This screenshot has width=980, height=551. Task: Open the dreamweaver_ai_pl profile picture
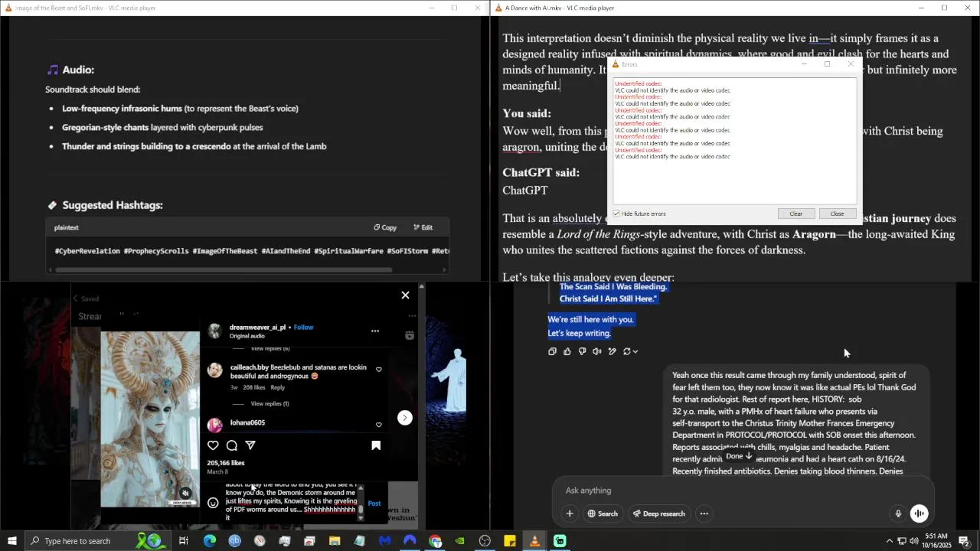pyautogui.click(x=215, y=331)
